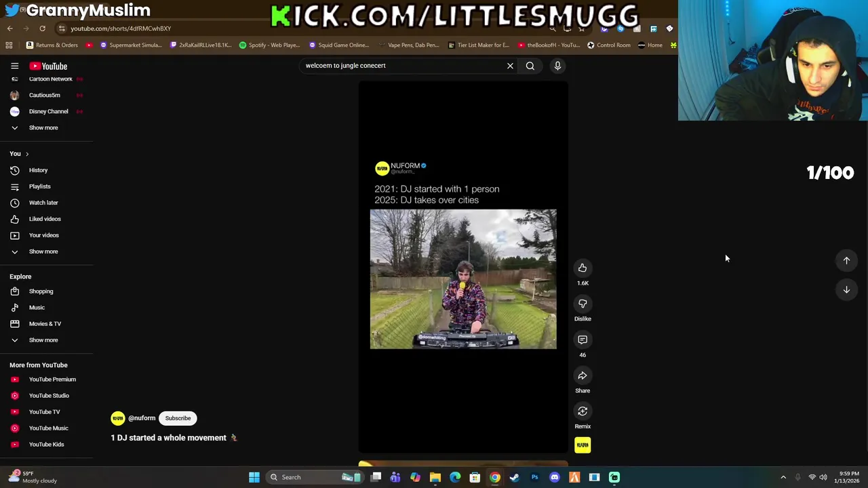868x488 pixels.
Task: Open Photoshop from the taskbar
Action: (534, 477)
